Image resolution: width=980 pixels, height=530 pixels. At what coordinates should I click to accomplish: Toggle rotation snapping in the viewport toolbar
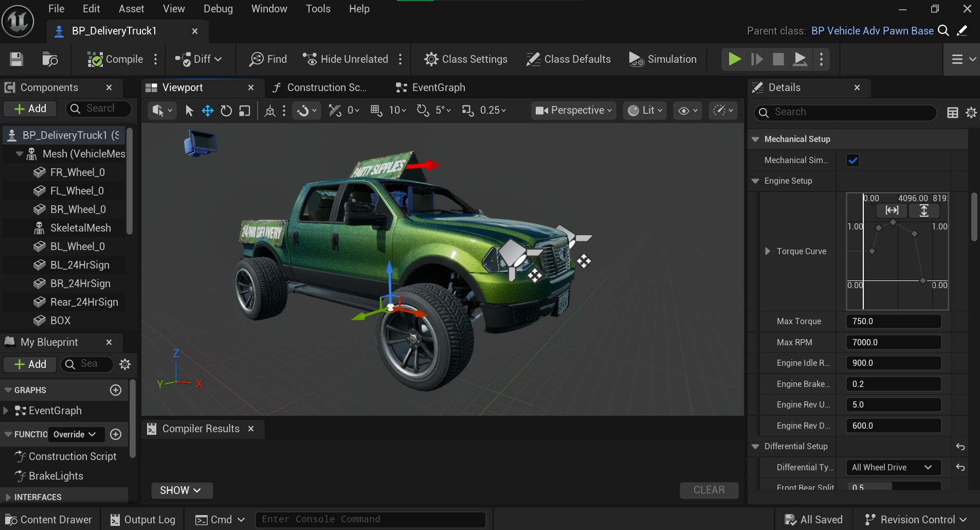coord(423,111)
